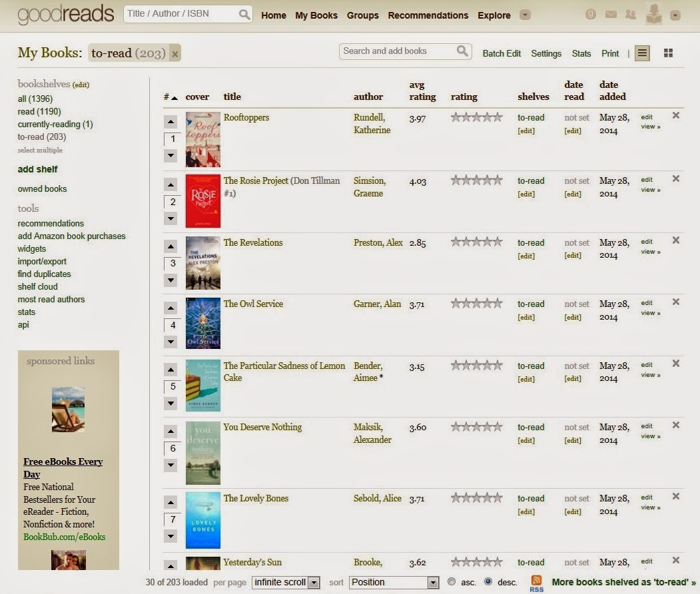Open shelf Settings
The height and width of the screenshot is (594, 700).
click(546, 53)
